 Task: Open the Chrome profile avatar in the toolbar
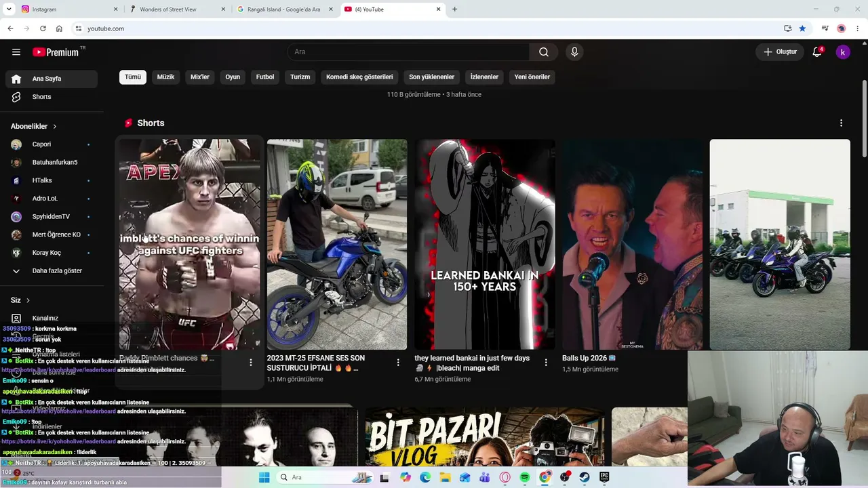(842, 28)
